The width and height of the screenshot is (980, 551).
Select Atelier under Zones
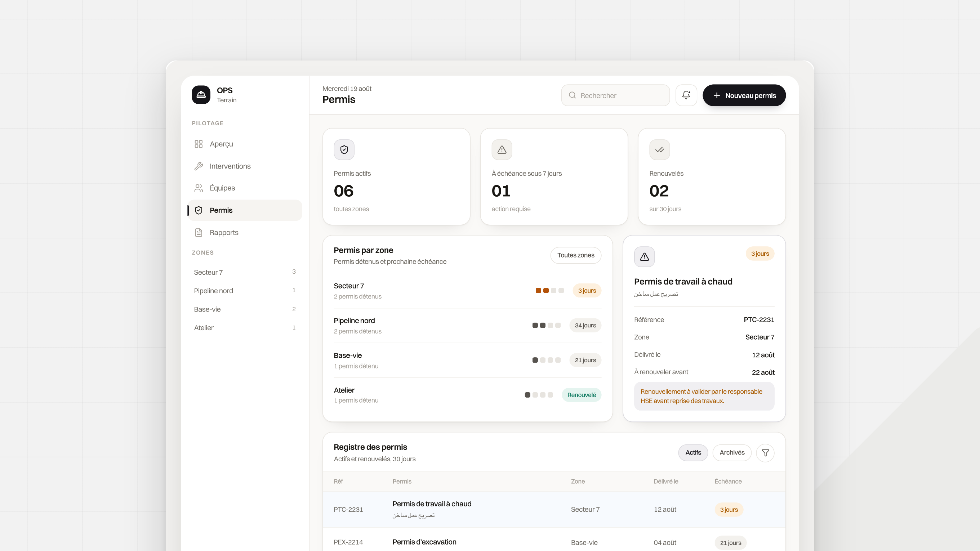click(x=245, y=328)
